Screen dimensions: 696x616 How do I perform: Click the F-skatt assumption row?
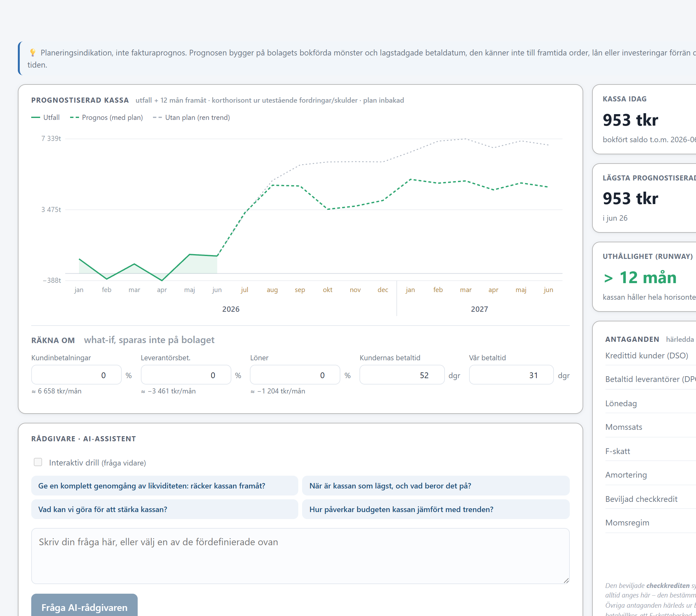650,451
